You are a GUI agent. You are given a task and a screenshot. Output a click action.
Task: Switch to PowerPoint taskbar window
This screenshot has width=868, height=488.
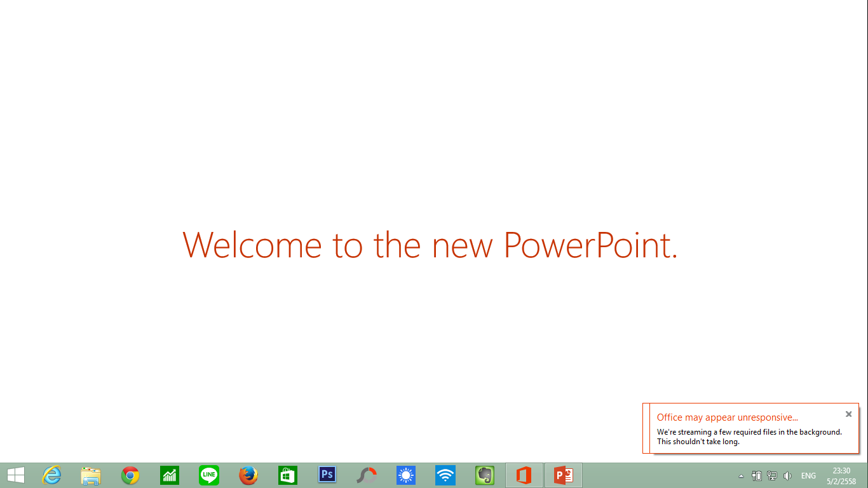[564, 475]
